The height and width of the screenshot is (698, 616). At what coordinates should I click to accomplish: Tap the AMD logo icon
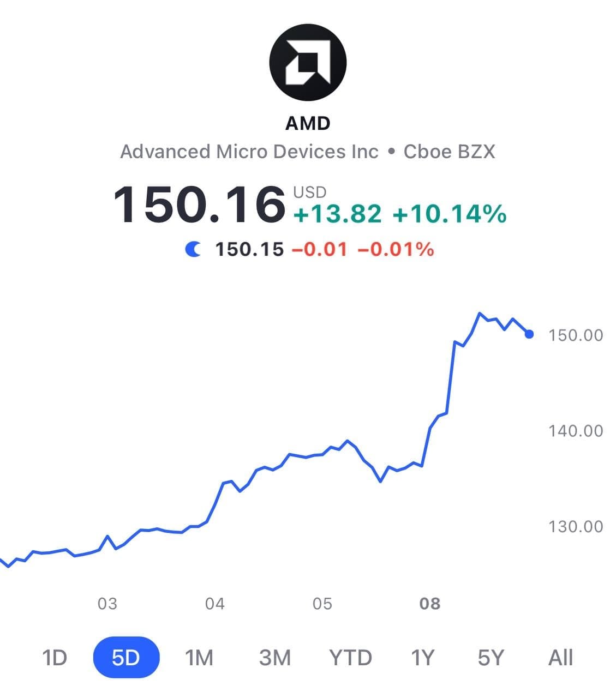tap(308, 62)
